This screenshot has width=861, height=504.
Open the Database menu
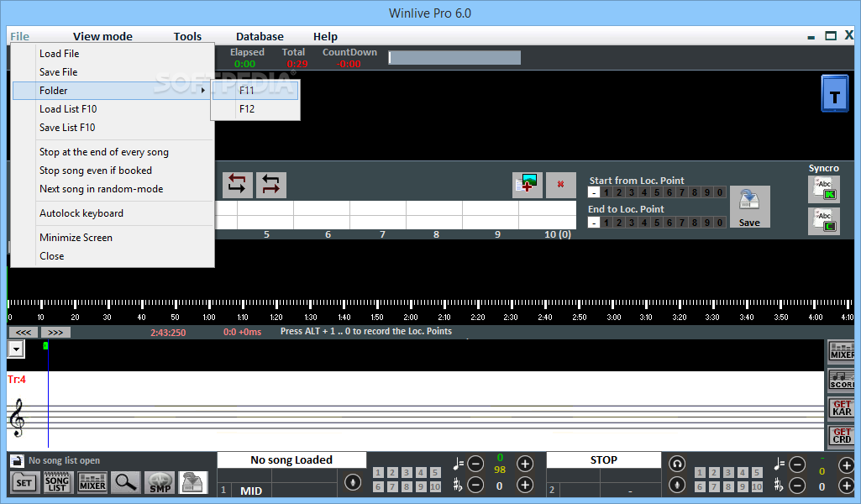[x=260, y=37]
